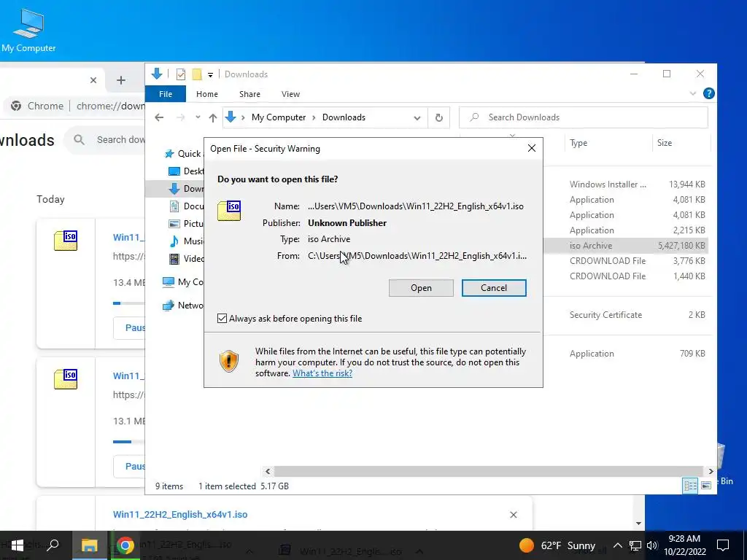Open Win11_22H2_English_x64v1.iso link in Chrome downloads
Viewport: 747px width, 560px height.
point(180,514)
